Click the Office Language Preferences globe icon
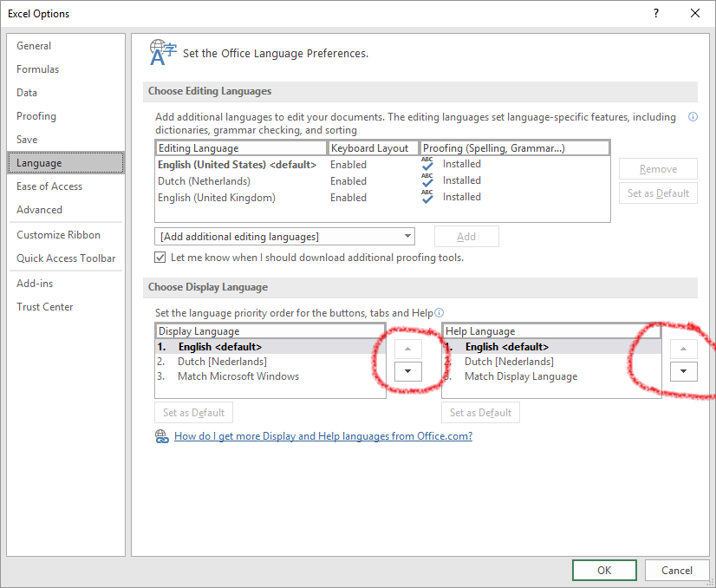 163,53
